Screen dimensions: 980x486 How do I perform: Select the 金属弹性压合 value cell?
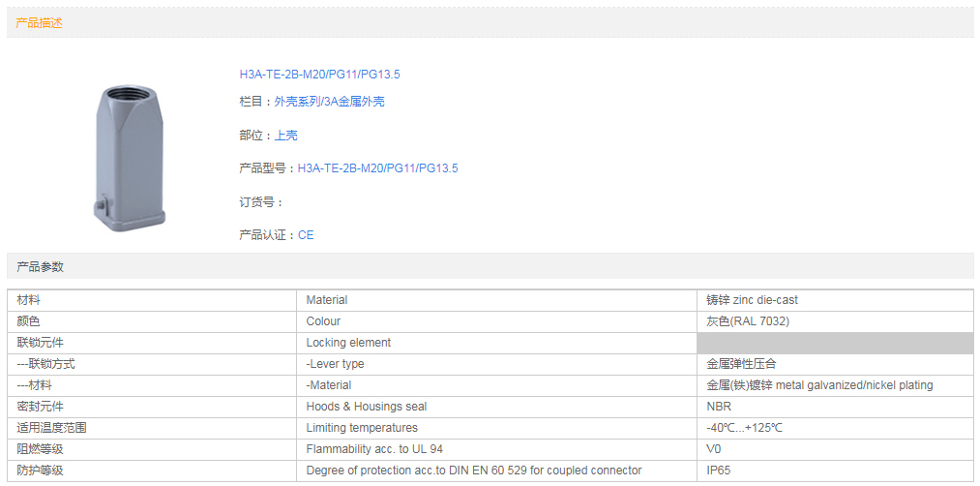click(x=741, y=364)
